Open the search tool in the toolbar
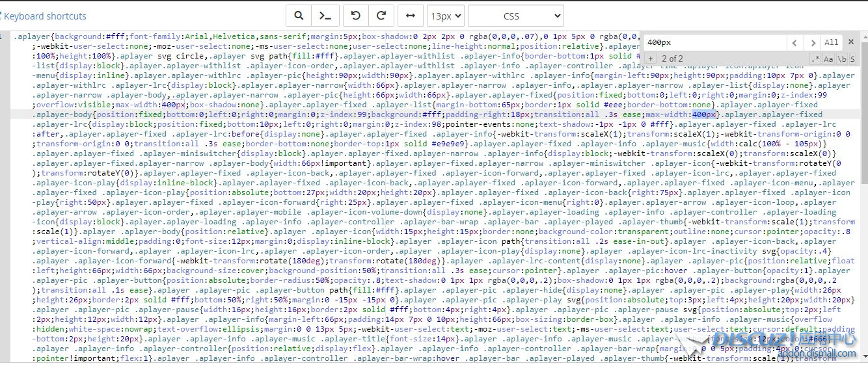 299,16
